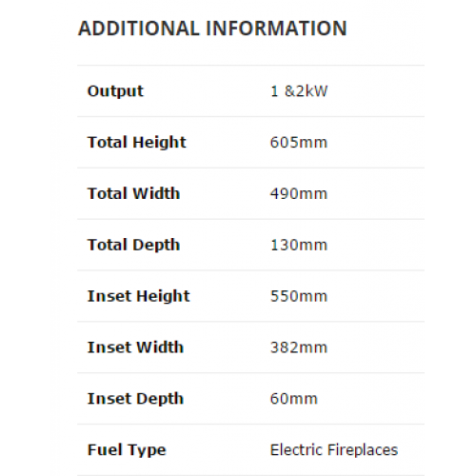Click the 605mm height value
The image size is (476, 476).
tap(299, 143)
